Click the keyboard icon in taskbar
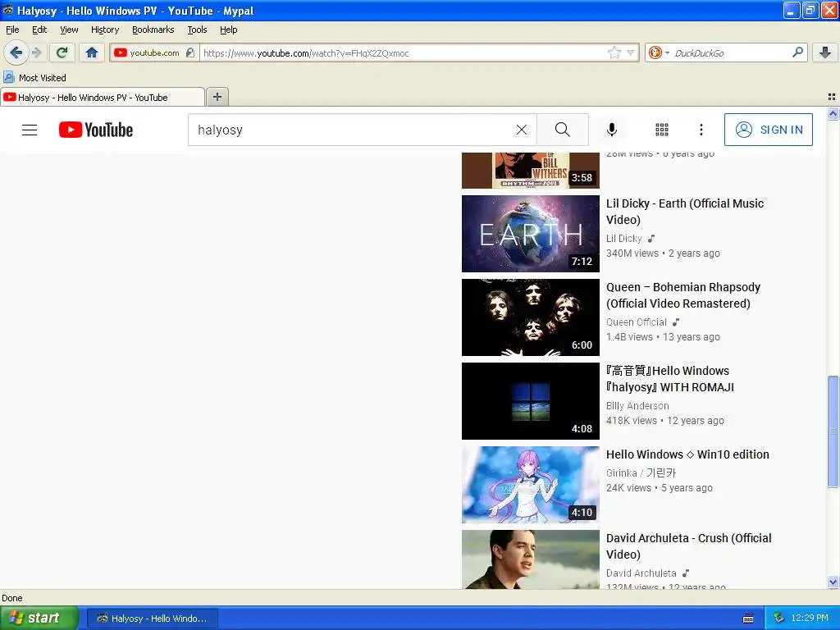Image resolution: width=840 pixels, height=630 pixels. pos(748,619)
